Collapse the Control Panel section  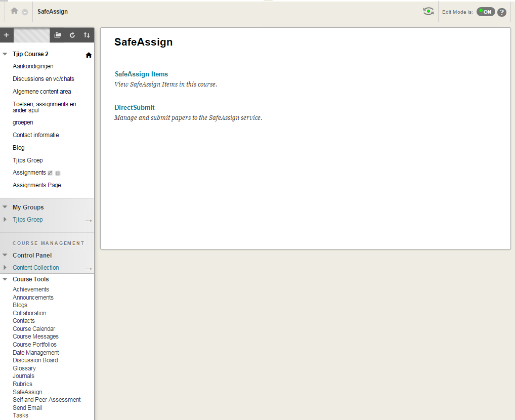pos(5,255)
